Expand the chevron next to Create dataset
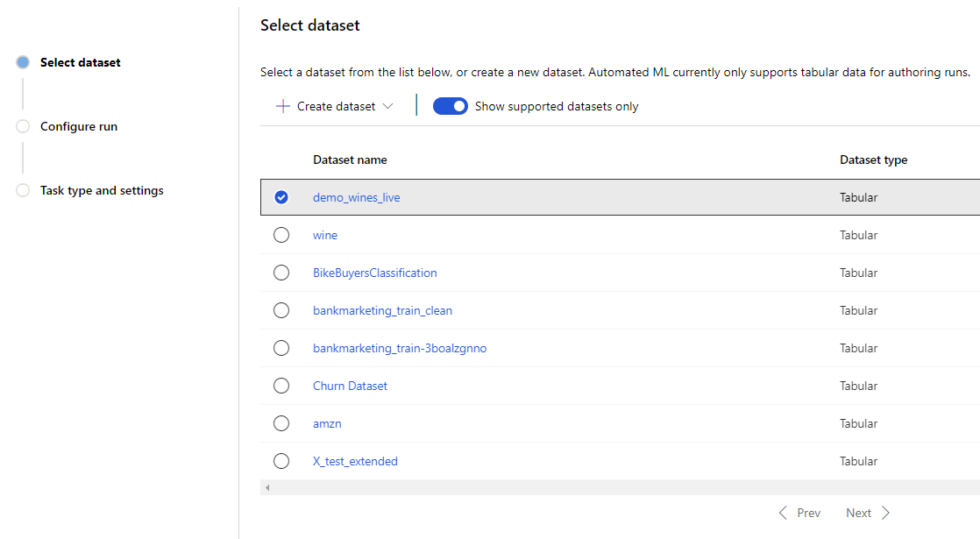The height and width of the screenshot is (539, 980). tap(387, 105)
